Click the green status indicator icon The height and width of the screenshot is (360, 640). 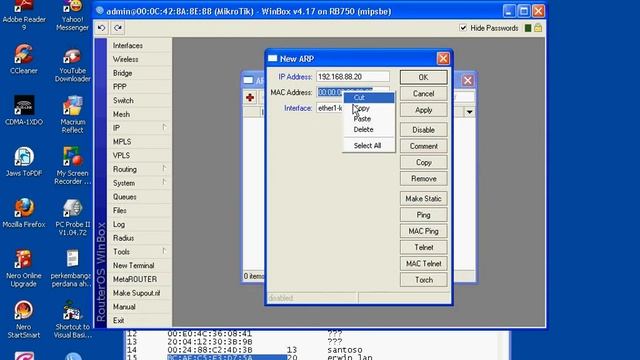pos(528,28)
